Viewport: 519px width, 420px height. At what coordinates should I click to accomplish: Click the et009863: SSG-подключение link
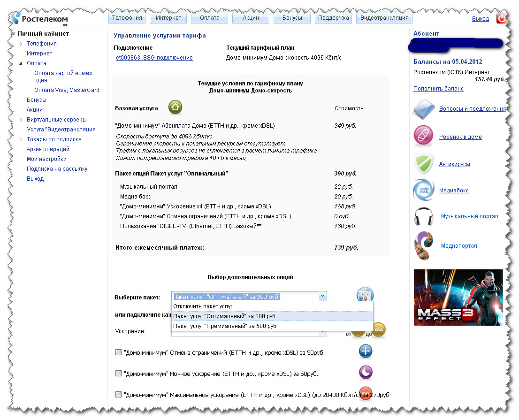(154, 58)
